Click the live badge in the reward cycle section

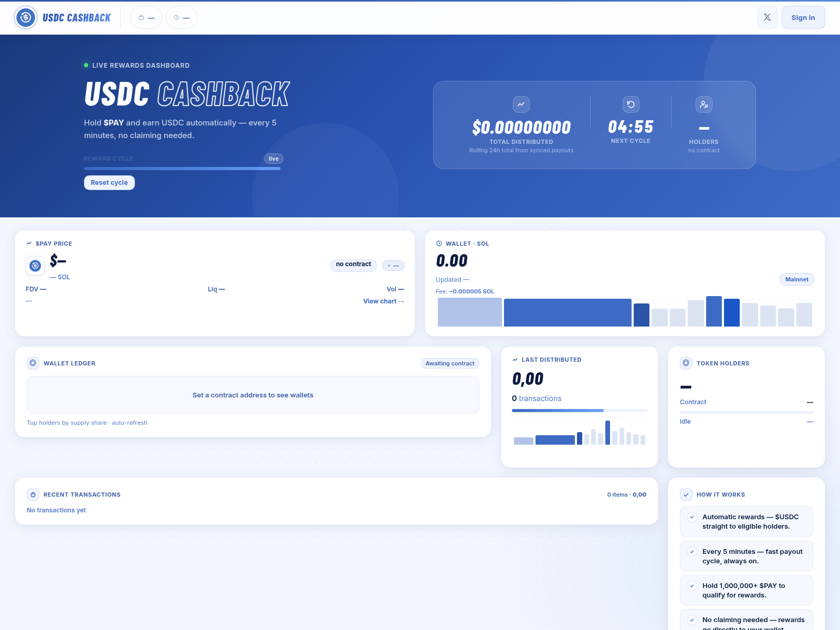click(x=273, y=158)
